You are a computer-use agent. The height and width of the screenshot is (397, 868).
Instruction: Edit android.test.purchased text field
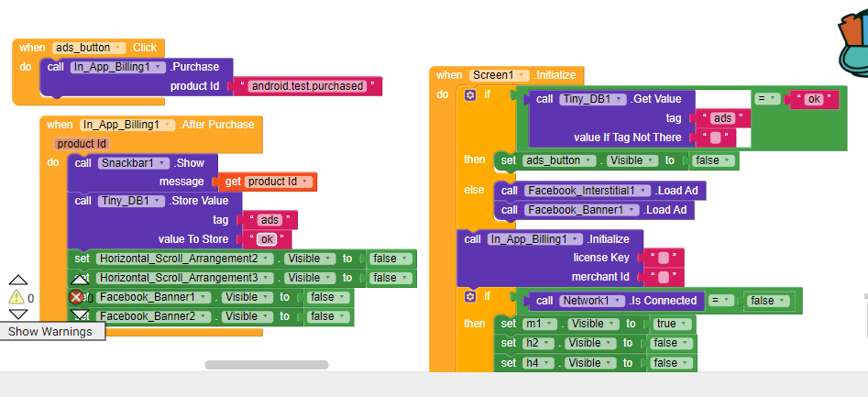click(307, 86)
